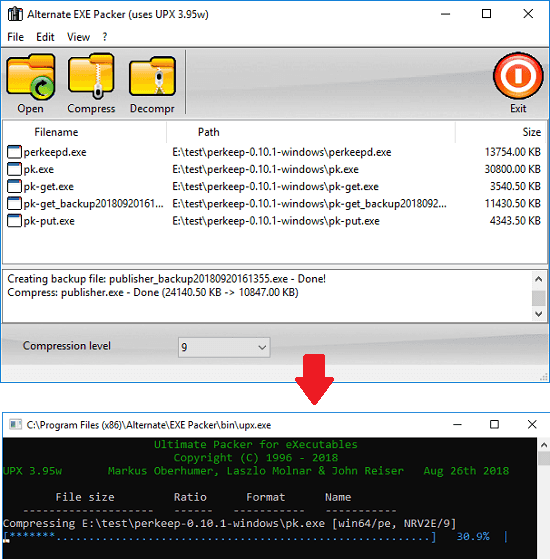Sort list by Filename column header
550x560 pixels.
[56, 132]
